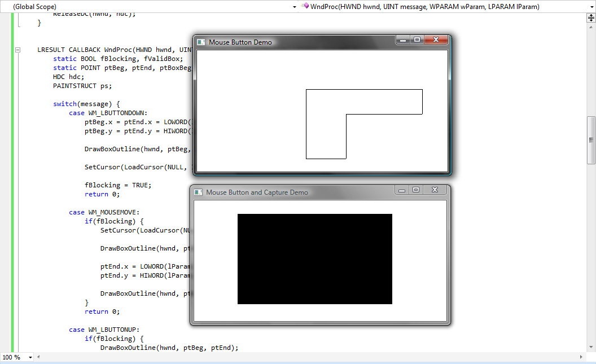The image size is (596, 364).
Task: Click the 'case WM_MOUSEMOVE:' code line
Action: 104,212
